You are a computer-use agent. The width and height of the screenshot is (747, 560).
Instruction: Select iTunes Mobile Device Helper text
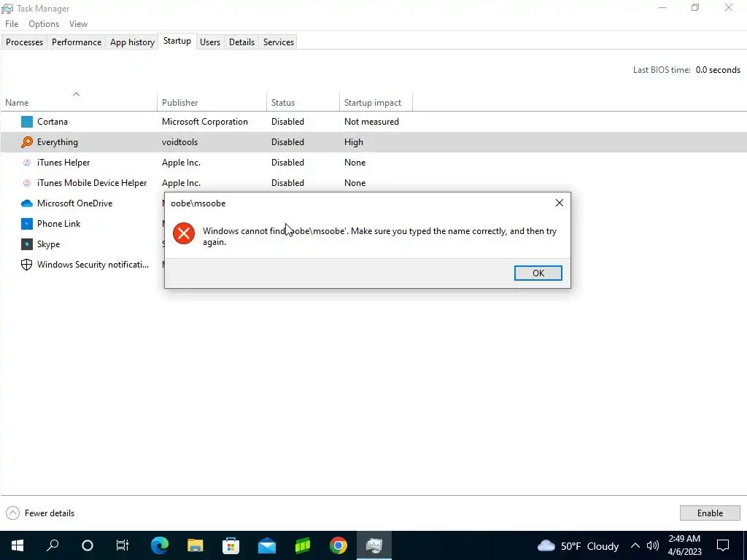click(92, 183)
